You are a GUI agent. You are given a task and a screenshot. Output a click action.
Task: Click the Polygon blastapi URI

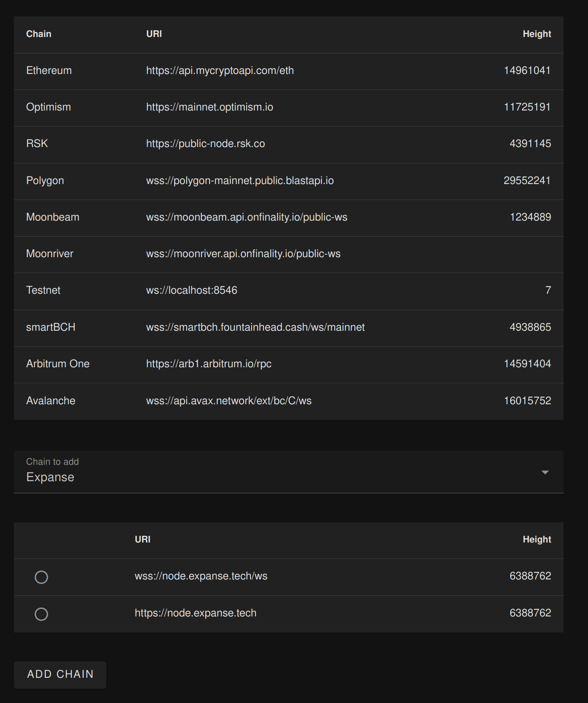point(240,181)
